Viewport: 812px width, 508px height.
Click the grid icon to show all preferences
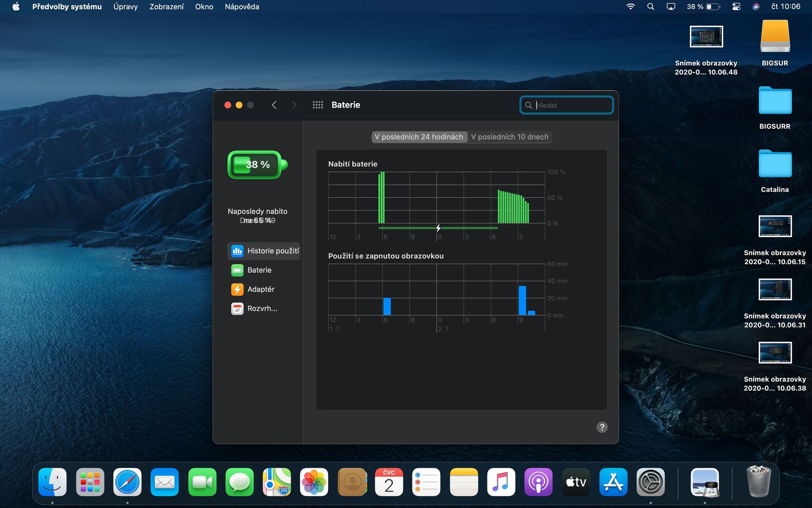[x=318, y=105]
